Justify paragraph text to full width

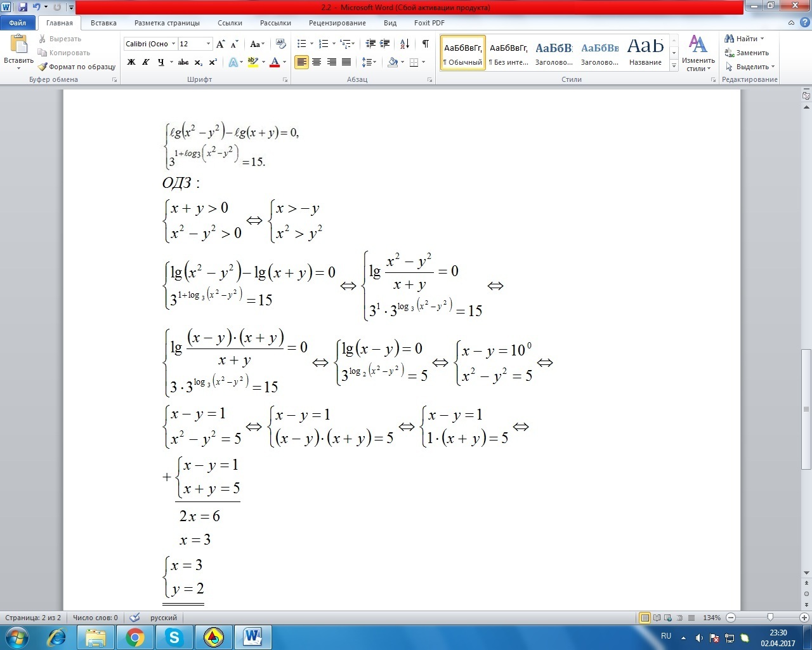346,62
